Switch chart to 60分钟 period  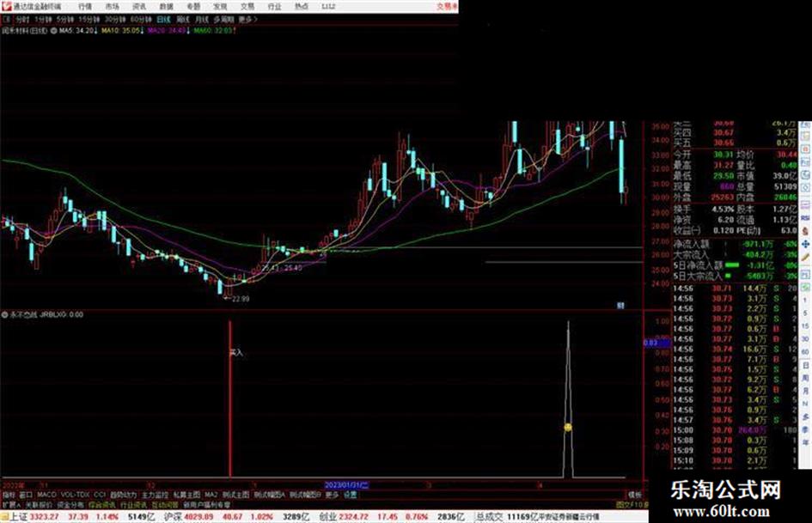[140, 19]
